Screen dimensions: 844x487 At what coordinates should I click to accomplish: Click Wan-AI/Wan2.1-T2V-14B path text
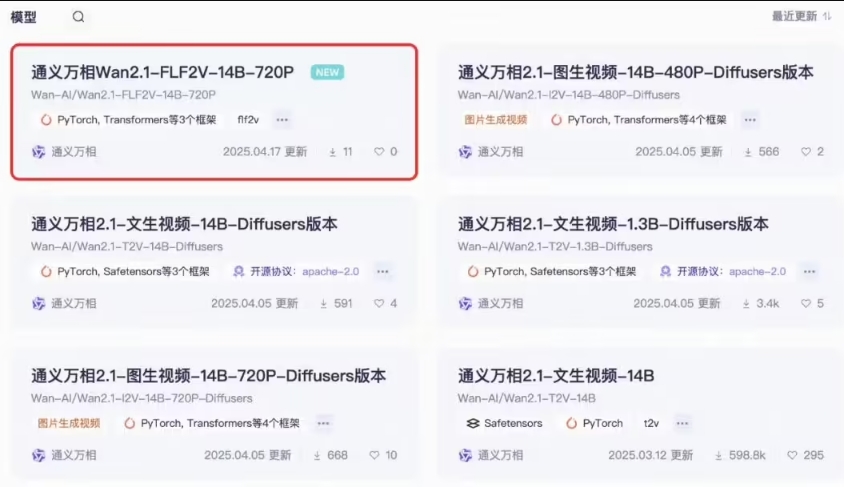(x=526, y=398)
